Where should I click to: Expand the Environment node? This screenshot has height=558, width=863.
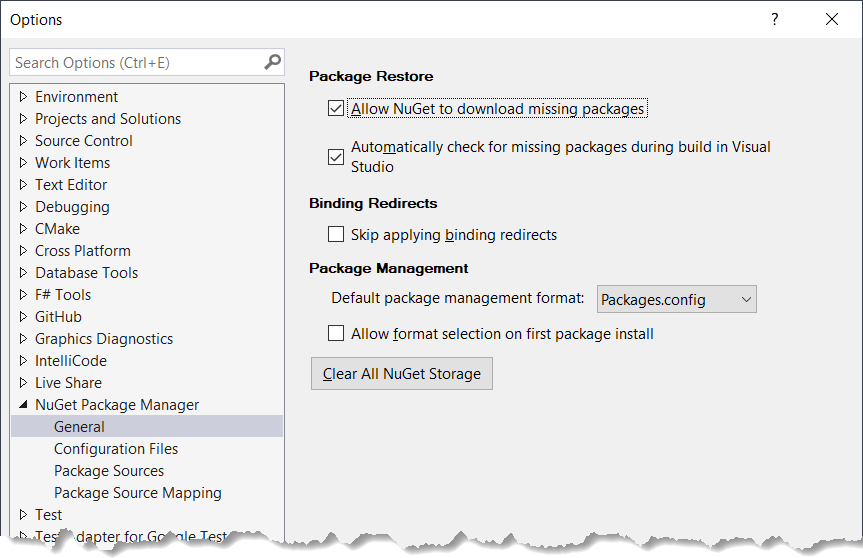coord(23,97)
